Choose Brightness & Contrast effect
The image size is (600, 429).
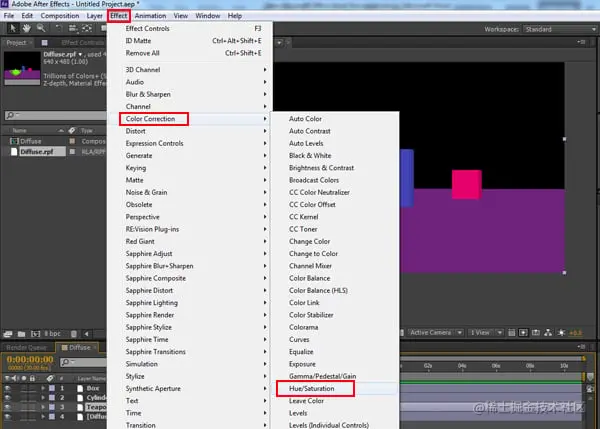(335, 168)
